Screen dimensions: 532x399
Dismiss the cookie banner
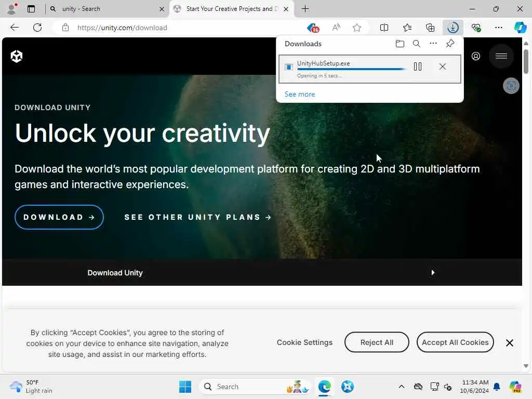point(509,343)
